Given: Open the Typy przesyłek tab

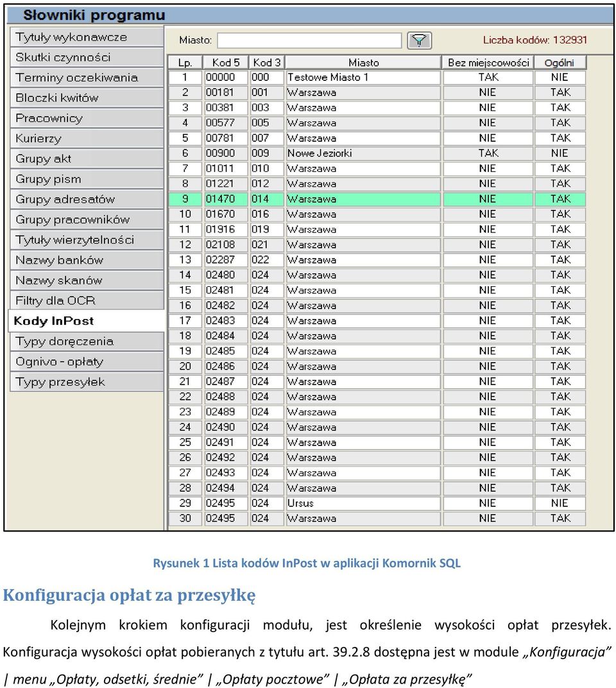Looking at the screenshot, I should point(87,382).
